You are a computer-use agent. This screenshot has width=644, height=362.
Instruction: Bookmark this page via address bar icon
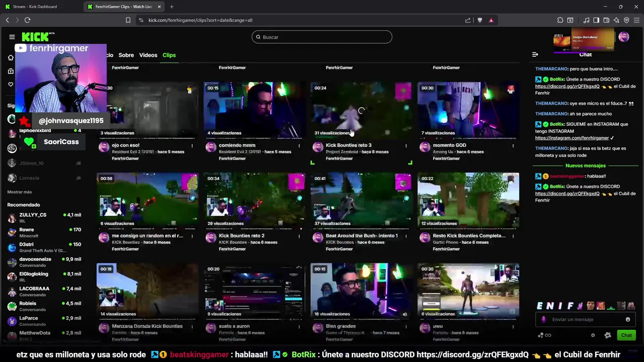tap(128, 20)
